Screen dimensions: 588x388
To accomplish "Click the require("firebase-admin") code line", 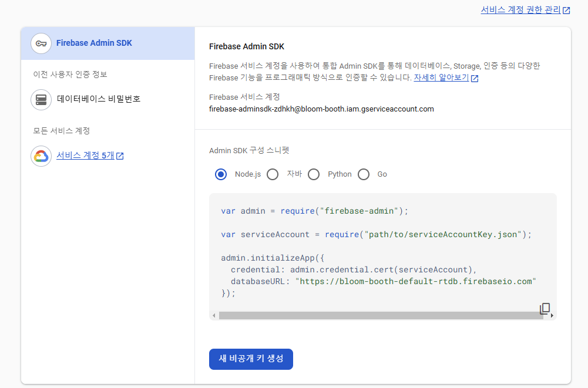I will (x=314, y=211).
